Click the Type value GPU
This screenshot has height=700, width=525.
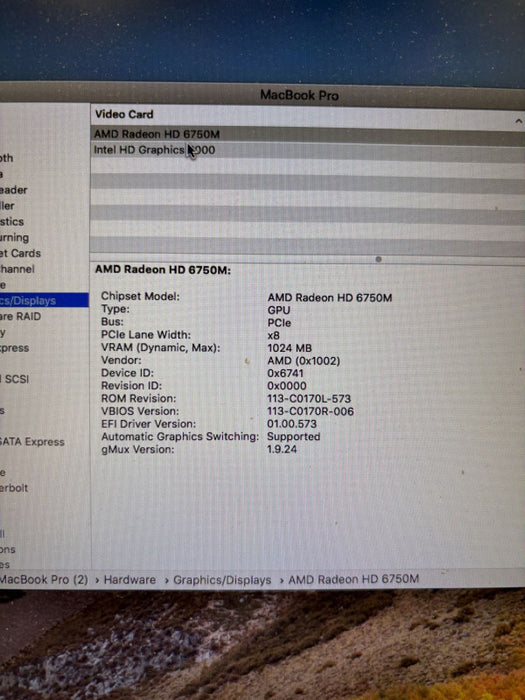tap(279, 310)
